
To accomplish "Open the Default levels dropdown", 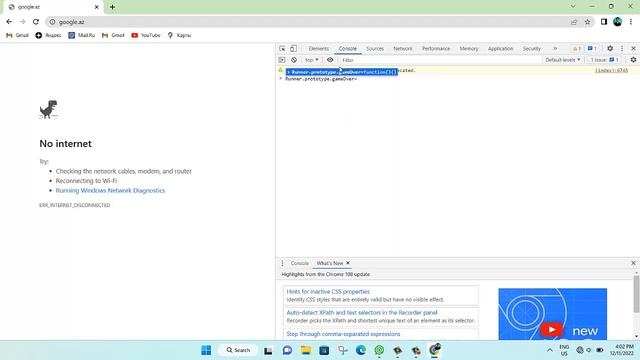I will tap(562, 60).
